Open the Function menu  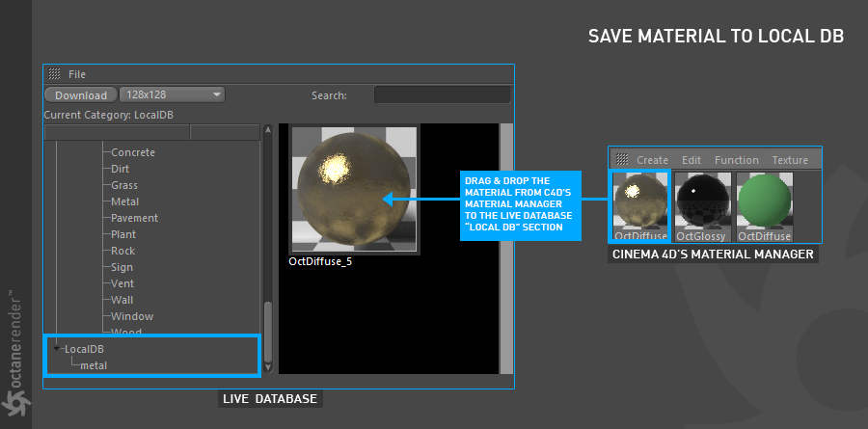[x=736, y=160]
